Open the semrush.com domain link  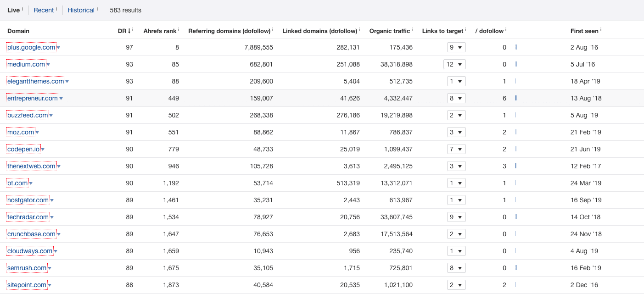pos(27,268)
